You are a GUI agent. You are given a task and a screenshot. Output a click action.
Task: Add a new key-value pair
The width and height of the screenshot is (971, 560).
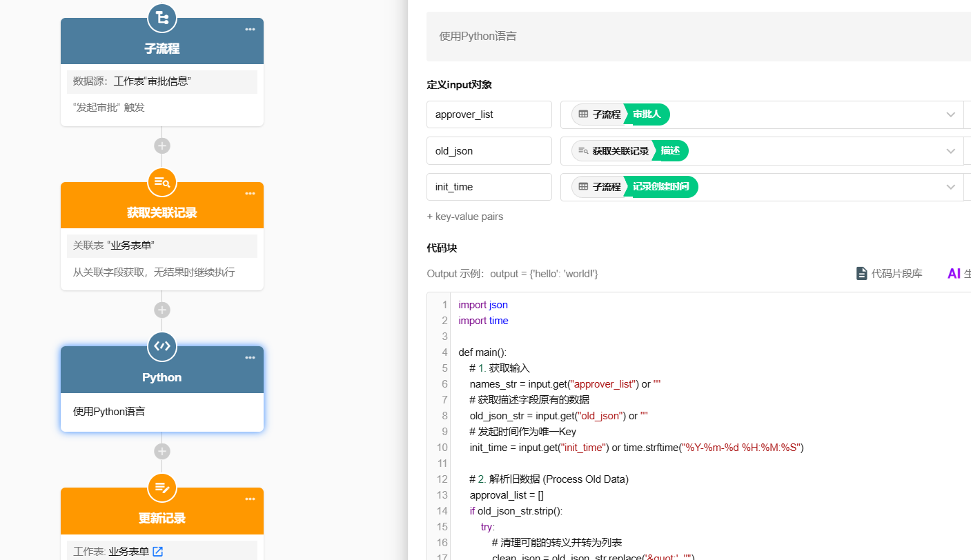coord(465,217)
